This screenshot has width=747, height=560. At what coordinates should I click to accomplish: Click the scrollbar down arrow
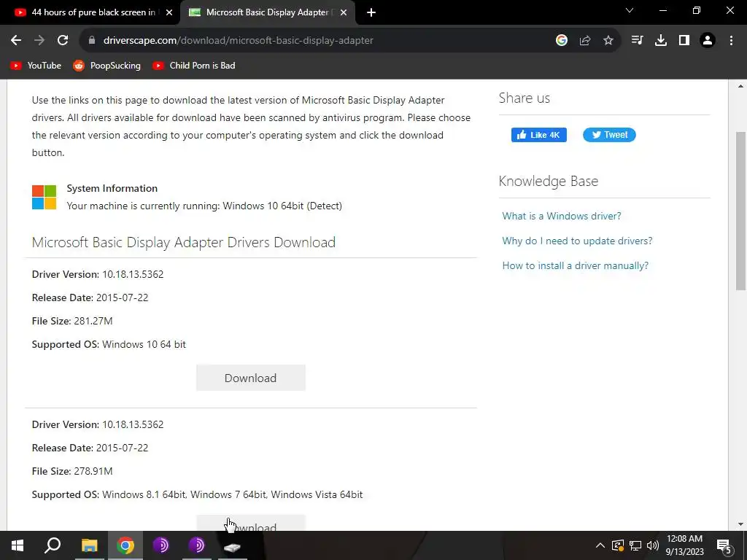[741, 524]
